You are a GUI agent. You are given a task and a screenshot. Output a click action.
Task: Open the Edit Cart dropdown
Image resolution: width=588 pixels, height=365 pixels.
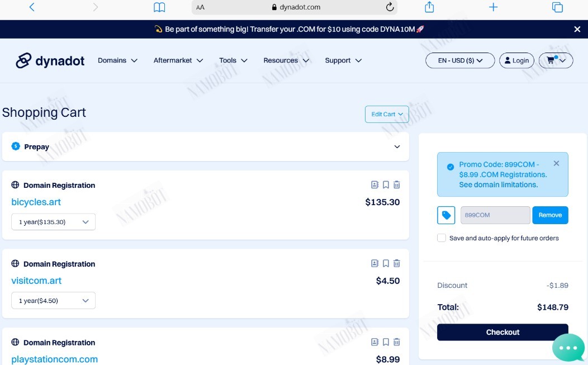(x=387, y=114)
